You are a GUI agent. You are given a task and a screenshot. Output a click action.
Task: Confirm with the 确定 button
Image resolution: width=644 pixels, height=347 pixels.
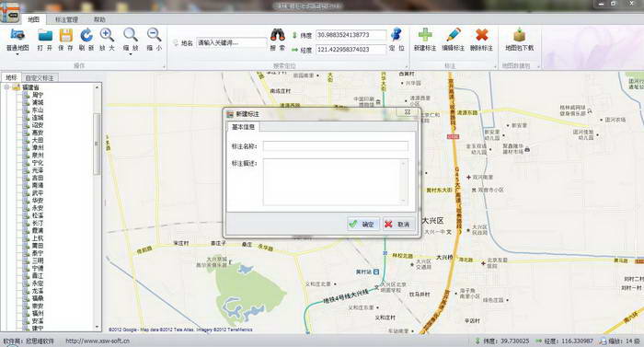pos(363,224)
